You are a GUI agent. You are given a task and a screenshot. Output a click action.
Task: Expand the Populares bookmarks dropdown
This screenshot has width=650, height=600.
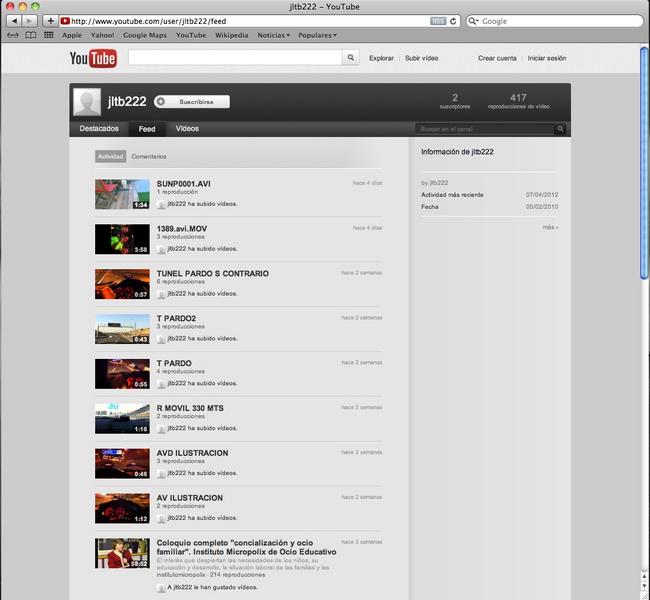[317, 35]
